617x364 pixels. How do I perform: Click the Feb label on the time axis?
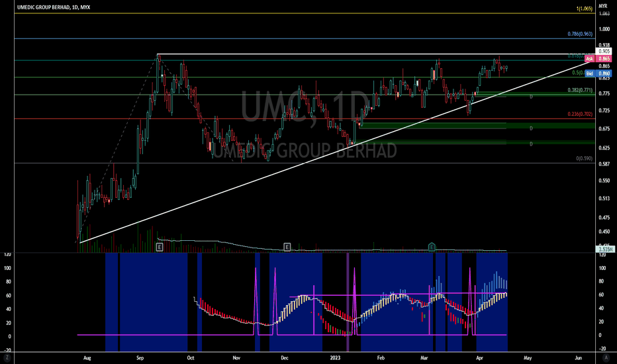(x=381, y=357)
